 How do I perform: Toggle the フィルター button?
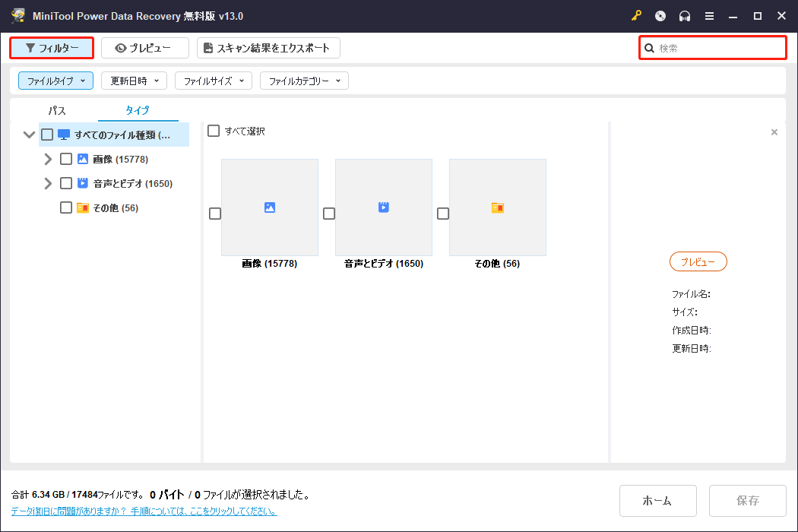(52, 48)
